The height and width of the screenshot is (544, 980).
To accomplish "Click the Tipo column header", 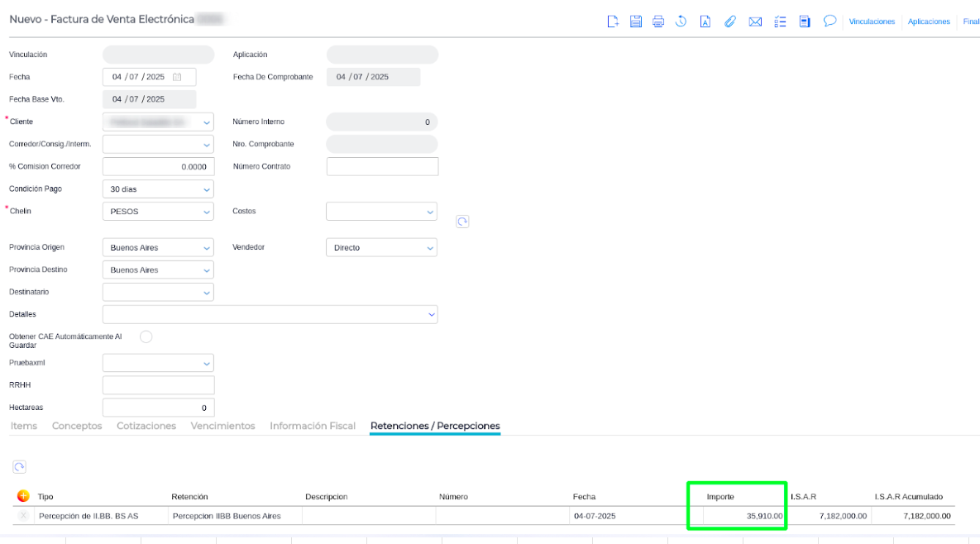I will click(x=45, y=497).
